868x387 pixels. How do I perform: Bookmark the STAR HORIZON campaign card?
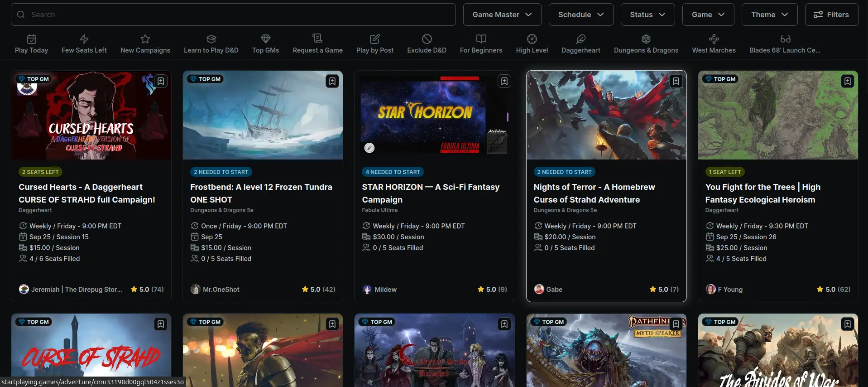coord(504,81)
